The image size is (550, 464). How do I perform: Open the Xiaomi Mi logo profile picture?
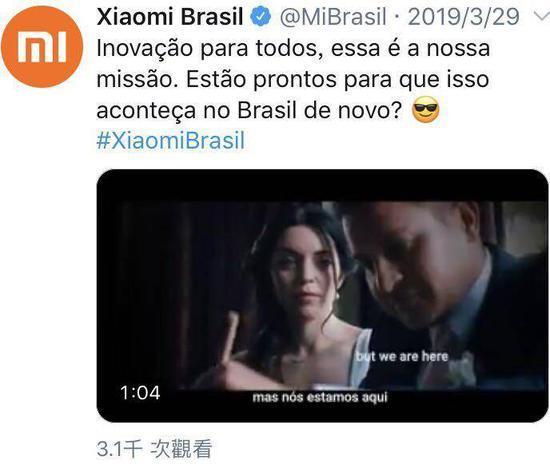tap(42, 46)
